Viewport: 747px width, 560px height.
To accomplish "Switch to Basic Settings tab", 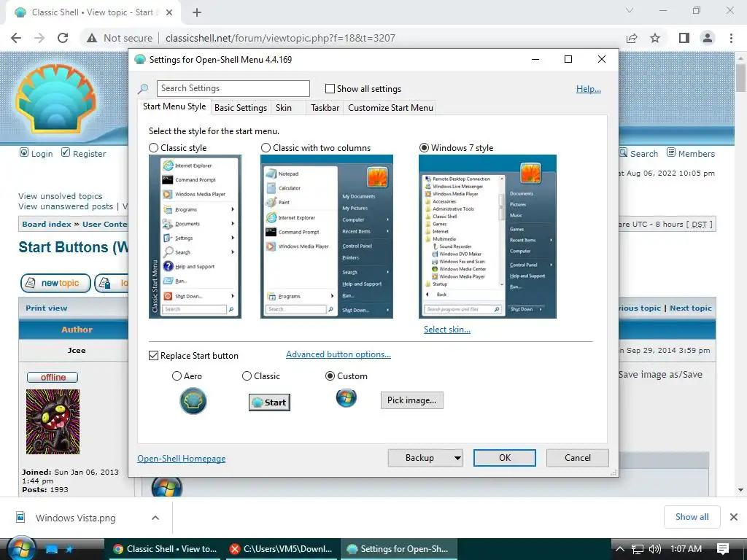I will [x=241, y=108].
